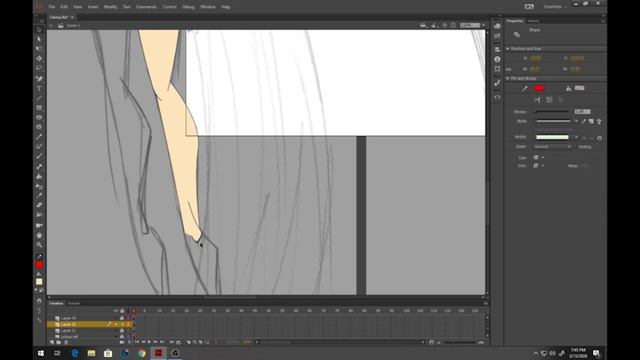The image size is (640, 360).
Task: Select the Selection arrow tool
Action: coord(39,29)
